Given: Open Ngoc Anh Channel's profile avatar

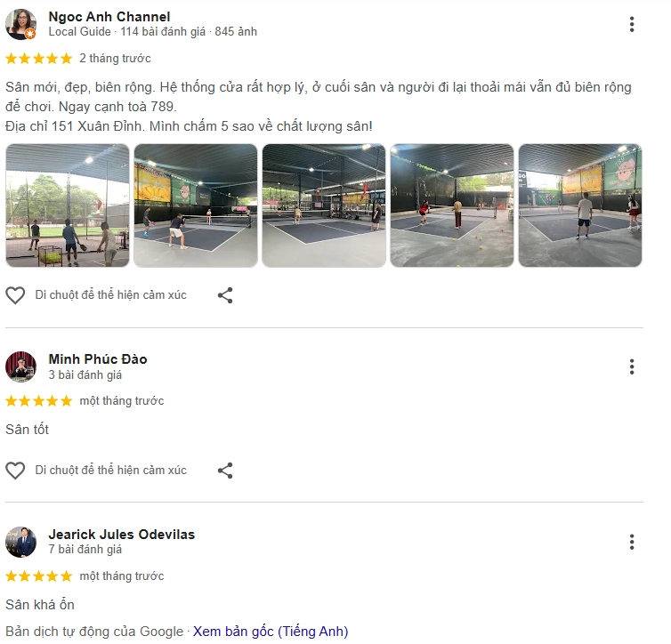Looking at the screenshot, I should click(20, 24).
